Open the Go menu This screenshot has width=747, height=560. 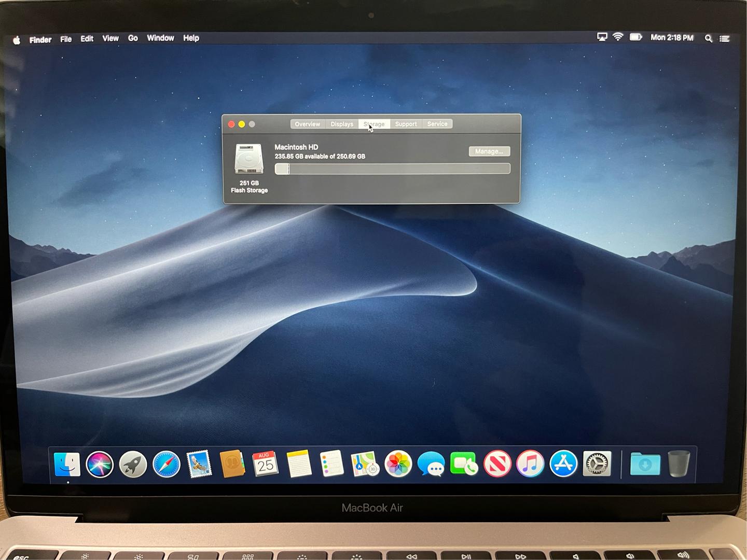click(133, 38)
